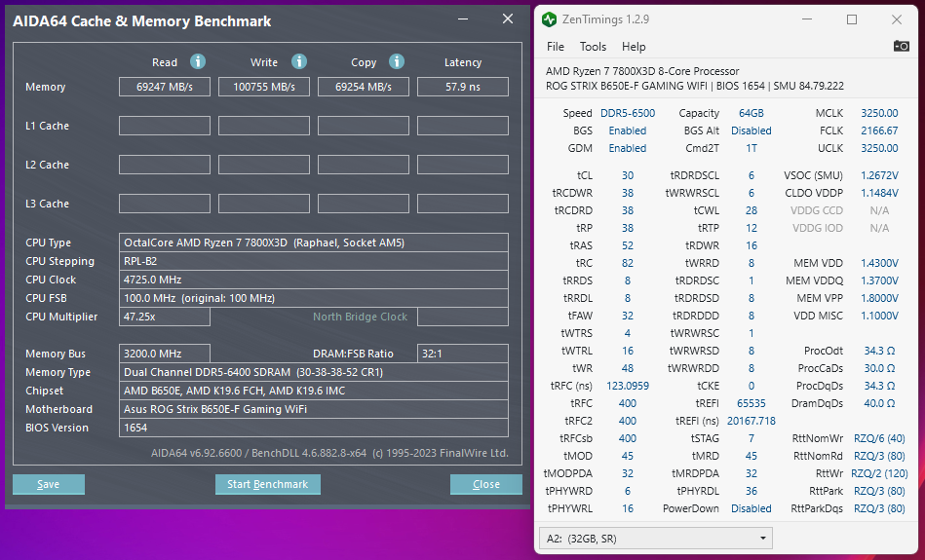Click the RttNomWr value RZQ/6 (40)

pos(879,438)
